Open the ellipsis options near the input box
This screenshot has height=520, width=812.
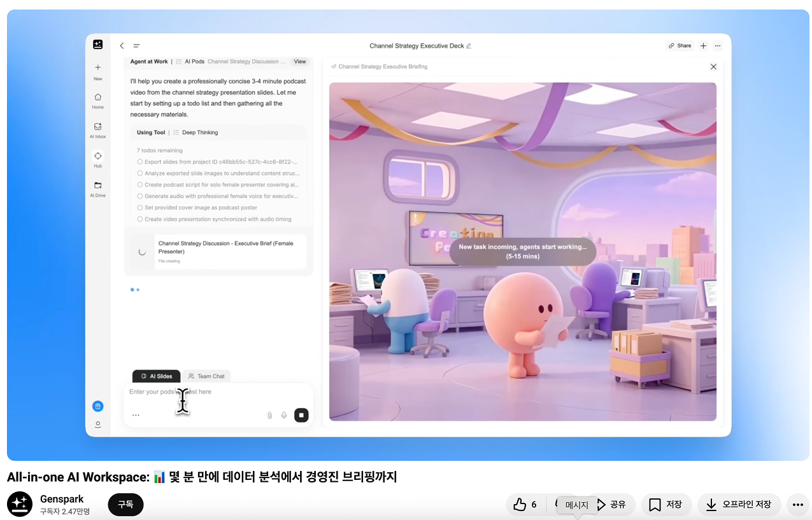(x=136, y=414)
